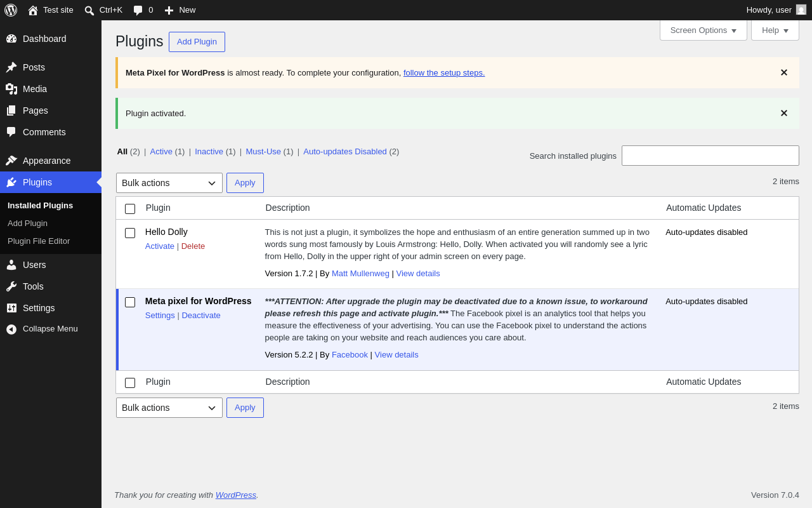
Task: Select all plugins using header checkbox
Action: 130,209
